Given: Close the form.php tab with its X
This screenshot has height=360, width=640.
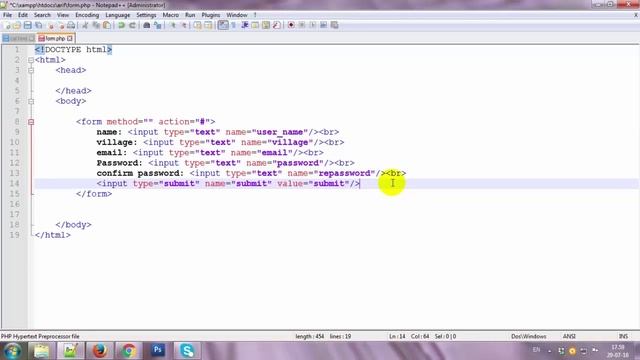Looking at the screenshot, I should coord(70,38).
